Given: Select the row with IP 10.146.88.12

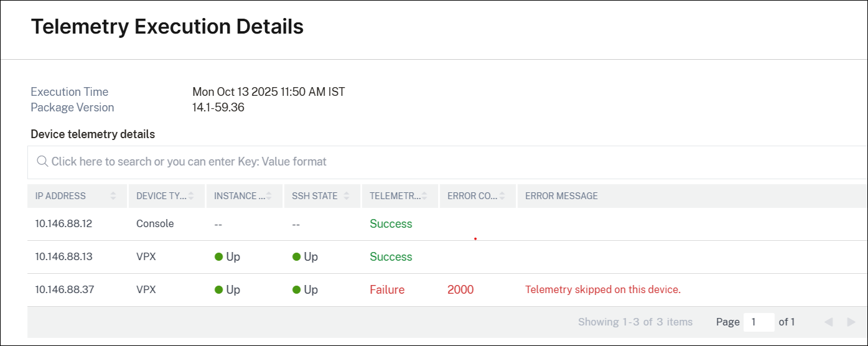Looking at the screenshot, I should [x=63, y=224].
